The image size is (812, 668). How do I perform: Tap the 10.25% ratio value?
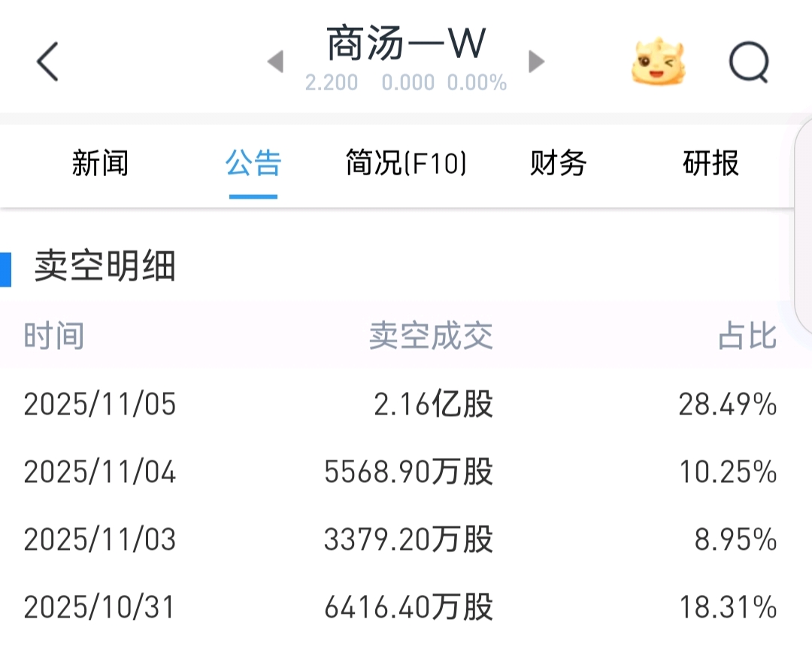(728, 472)
